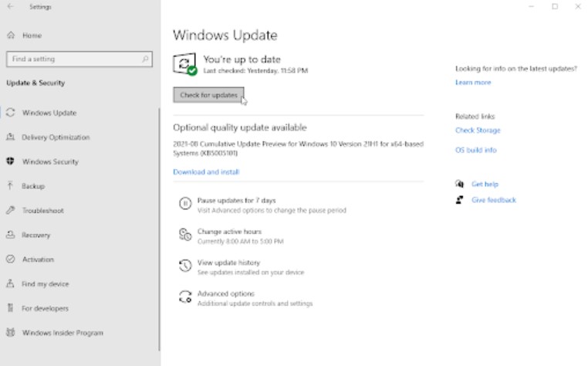Click the Find my device icon

click(11, 283)
